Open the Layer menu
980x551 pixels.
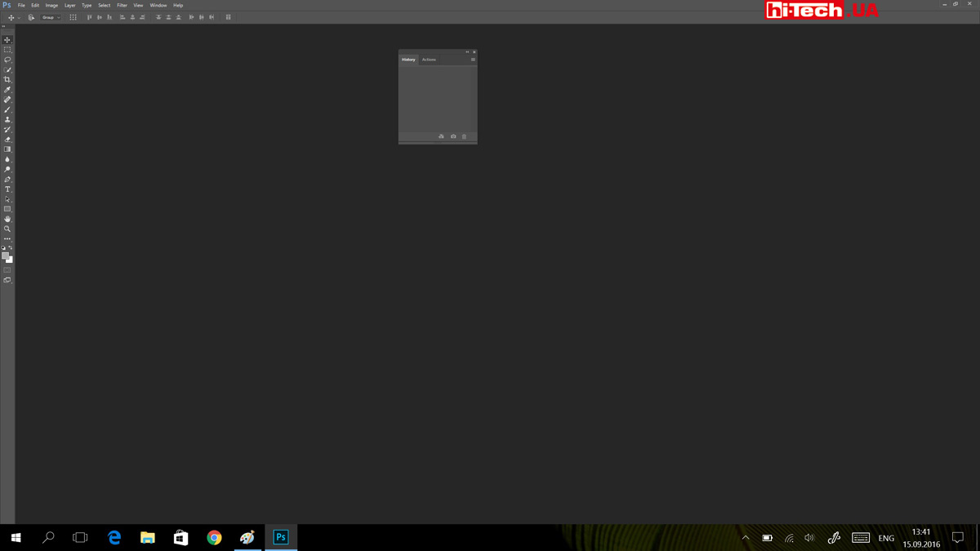[x=69, y=5]
